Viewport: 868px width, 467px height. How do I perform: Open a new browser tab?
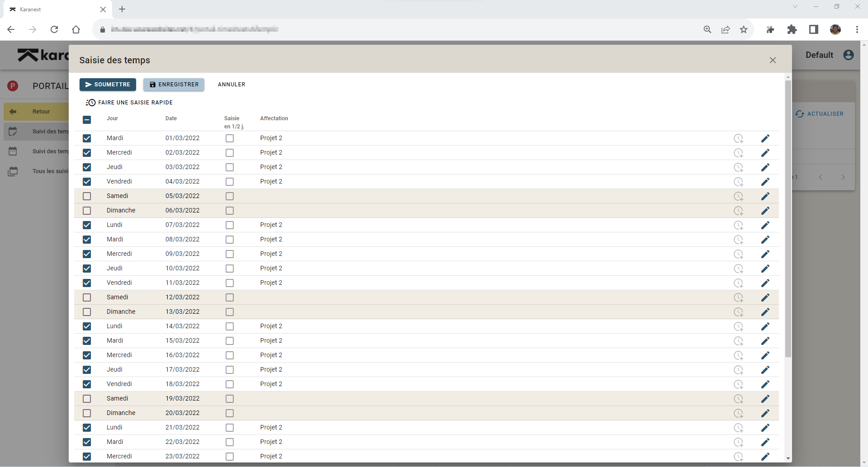tap(122, 9)
